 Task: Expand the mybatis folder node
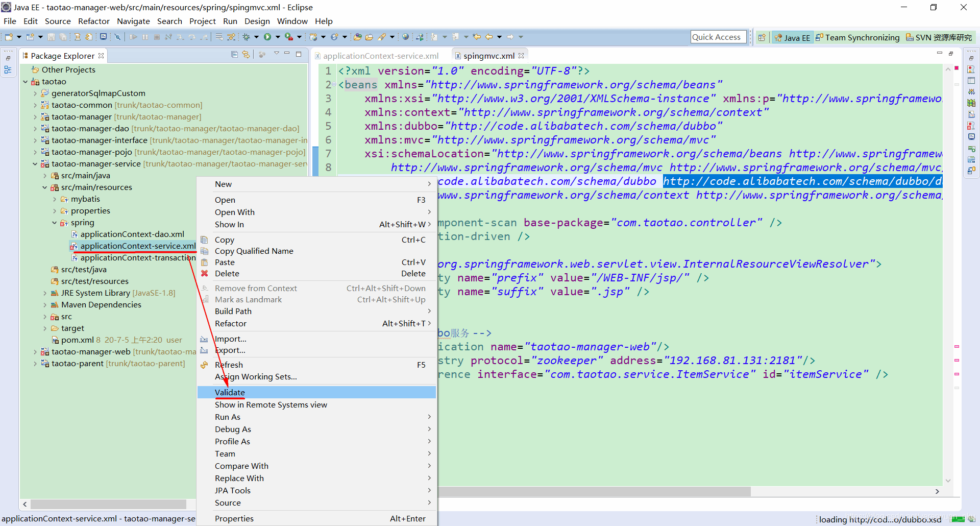[x=55, y=199]
